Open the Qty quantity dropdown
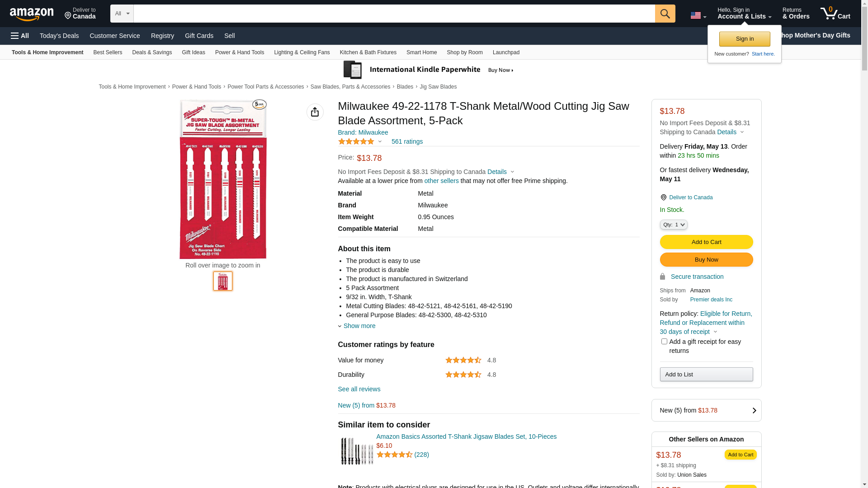868x488 pixels. pyautogui.click(x=673, y=225)
